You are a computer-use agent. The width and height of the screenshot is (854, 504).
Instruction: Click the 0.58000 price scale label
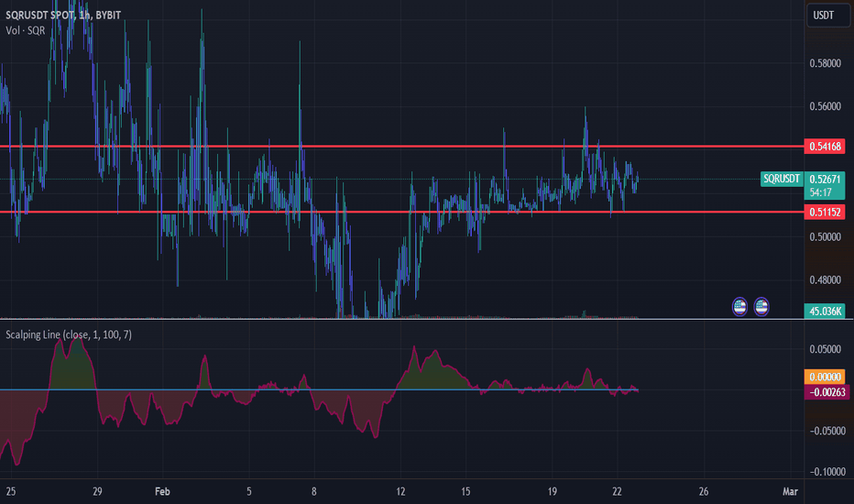(x=825, y=63)
